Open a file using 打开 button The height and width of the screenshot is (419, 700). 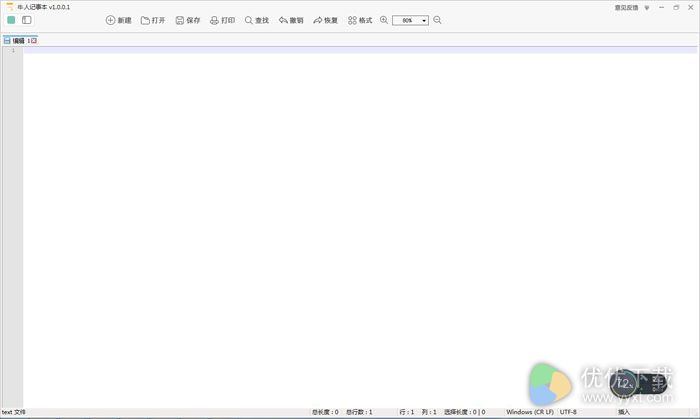(153, 20)
